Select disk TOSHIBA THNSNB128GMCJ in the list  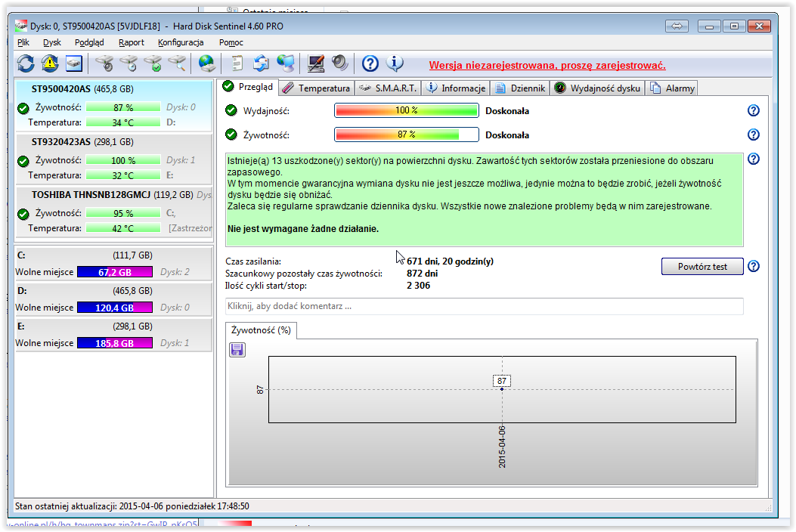click(113, 212)
